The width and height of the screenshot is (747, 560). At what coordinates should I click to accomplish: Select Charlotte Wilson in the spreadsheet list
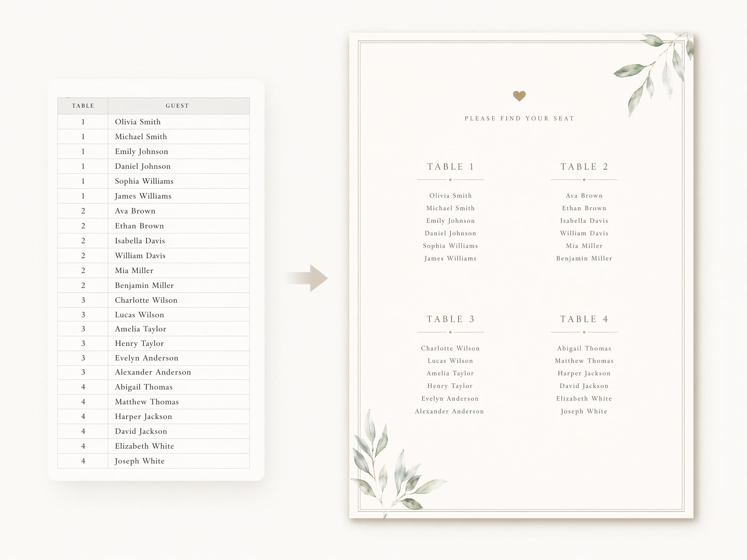click(146, 300)
